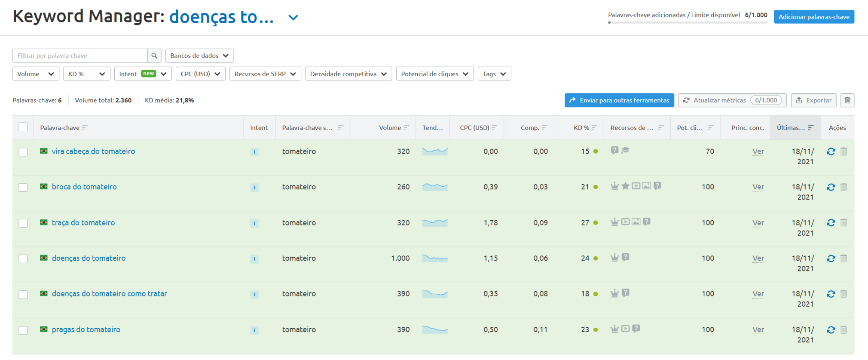The image size is (868, 360).
Task: Sort by the KD % column sort icon
Action: [x=594, y=128]
